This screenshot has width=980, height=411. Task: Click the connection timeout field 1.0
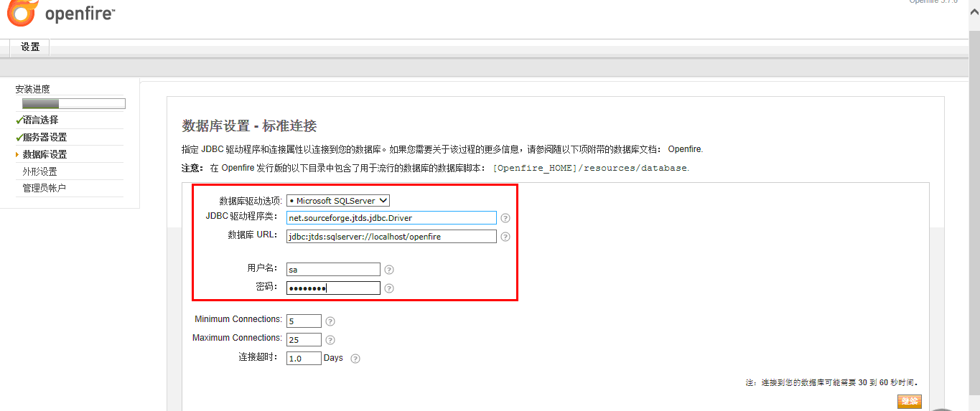tap(304, 359)
